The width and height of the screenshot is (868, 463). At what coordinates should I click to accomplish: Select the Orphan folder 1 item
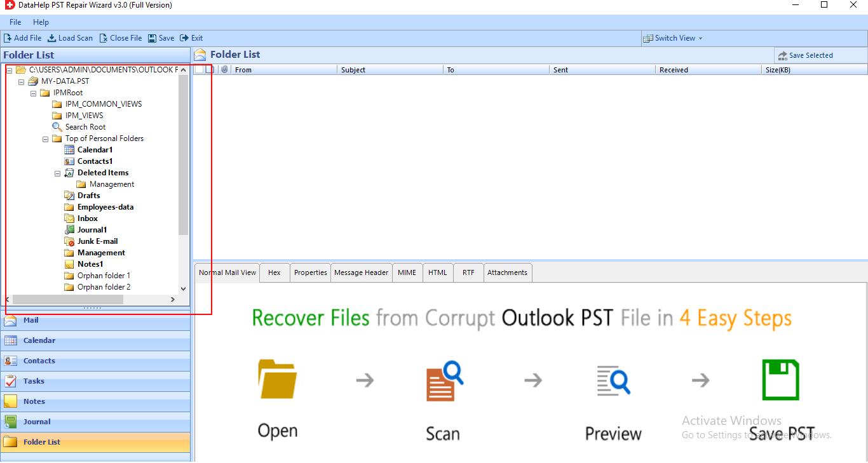(104, 276)
